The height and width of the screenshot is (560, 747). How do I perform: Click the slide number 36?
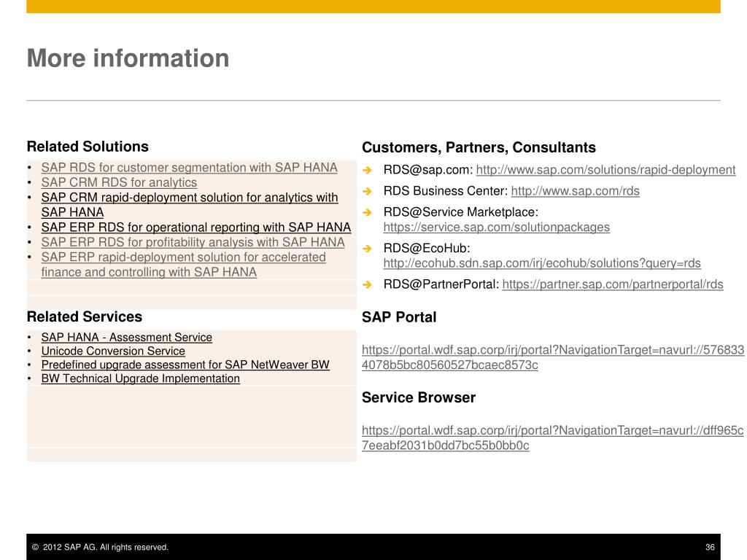(710, 547)
